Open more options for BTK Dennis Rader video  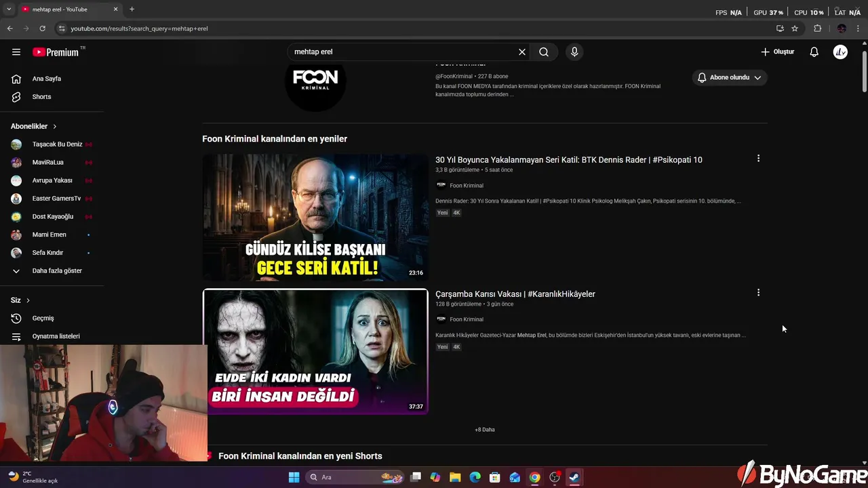758,159
